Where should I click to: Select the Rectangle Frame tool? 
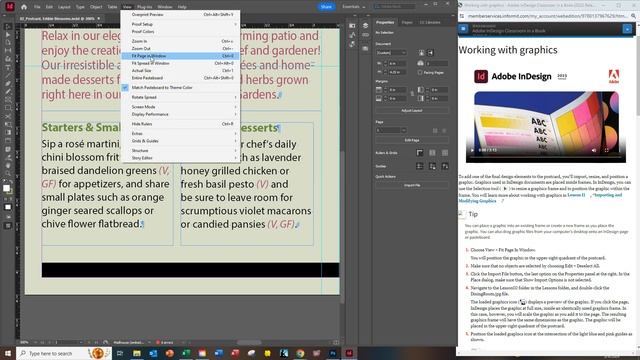[8, 100]
